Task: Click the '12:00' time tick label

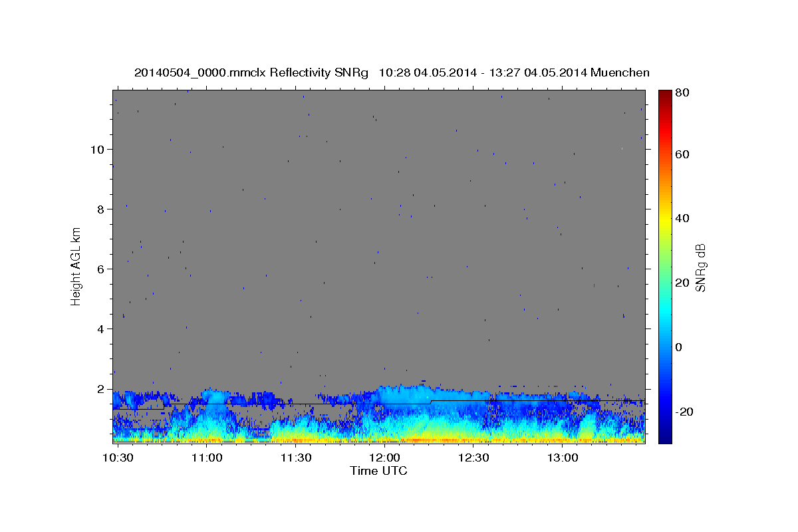Action: pos(384,458)
